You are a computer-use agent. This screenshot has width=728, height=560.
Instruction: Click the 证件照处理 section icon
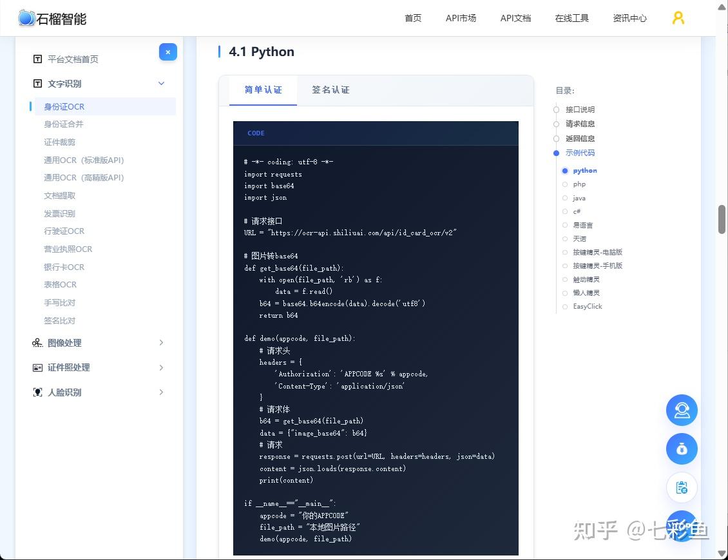(x=37, y=368)
